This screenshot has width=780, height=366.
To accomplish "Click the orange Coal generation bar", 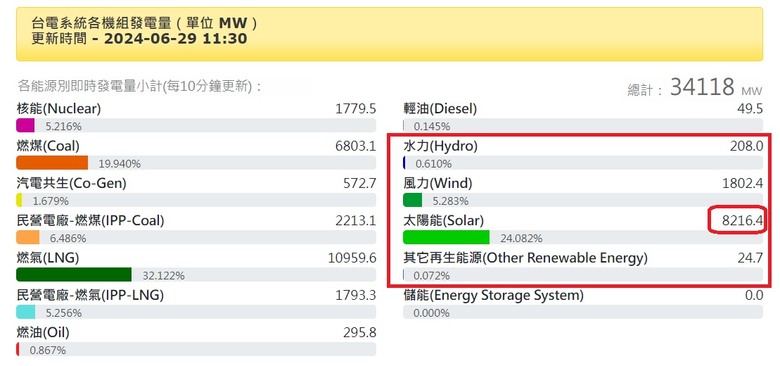I will coord(52,163).
